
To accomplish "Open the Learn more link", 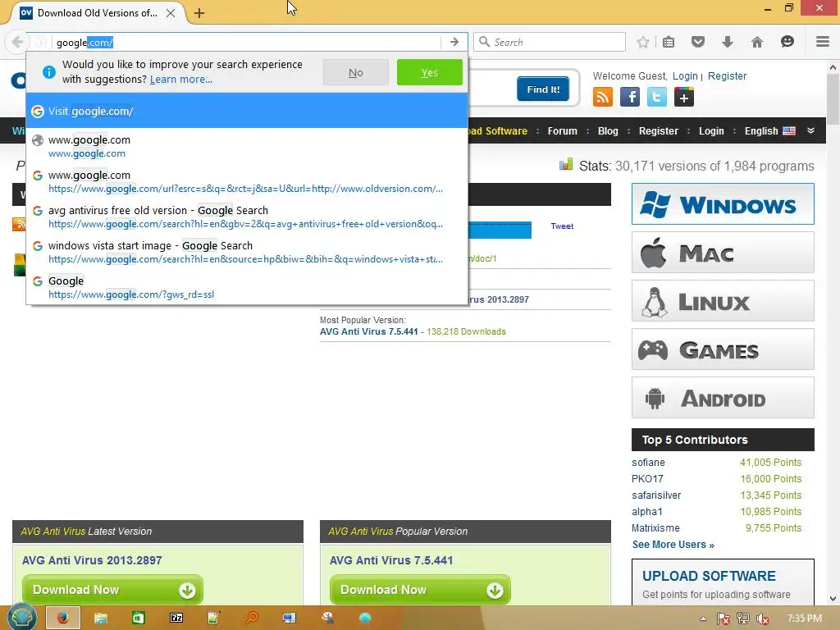I will (x=181, y=80).
